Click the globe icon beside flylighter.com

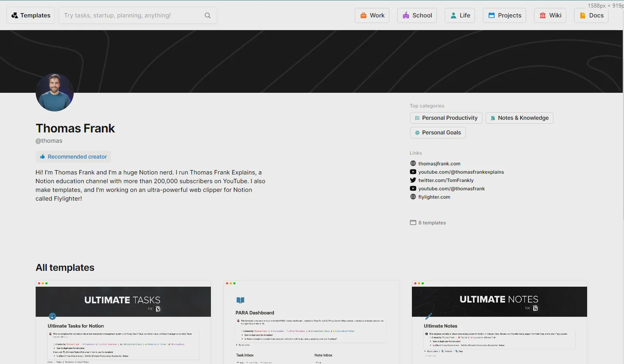[x=413, y=197]
